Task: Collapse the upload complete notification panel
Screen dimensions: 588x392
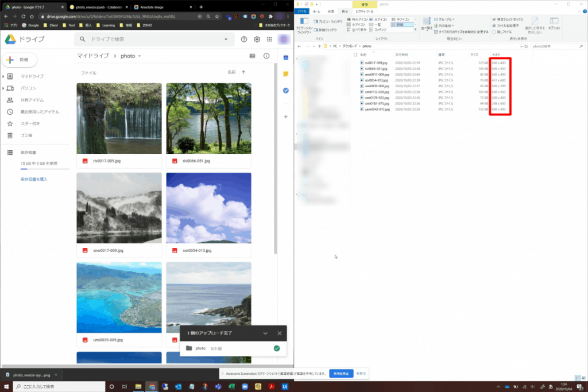Action: 265,333
